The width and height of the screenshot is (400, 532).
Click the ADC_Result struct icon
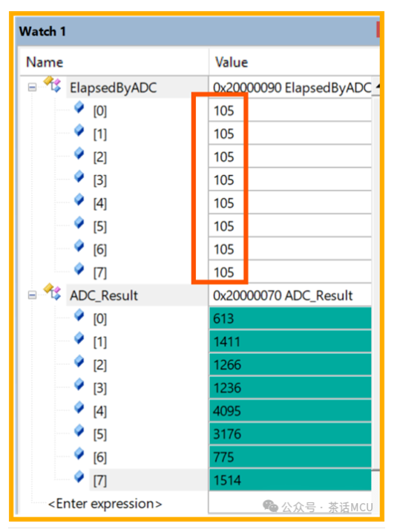[x=52, y=292]
